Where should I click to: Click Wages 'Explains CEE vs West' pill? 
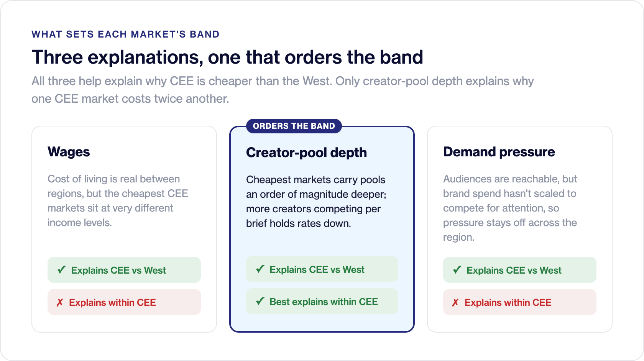(124, 270)
